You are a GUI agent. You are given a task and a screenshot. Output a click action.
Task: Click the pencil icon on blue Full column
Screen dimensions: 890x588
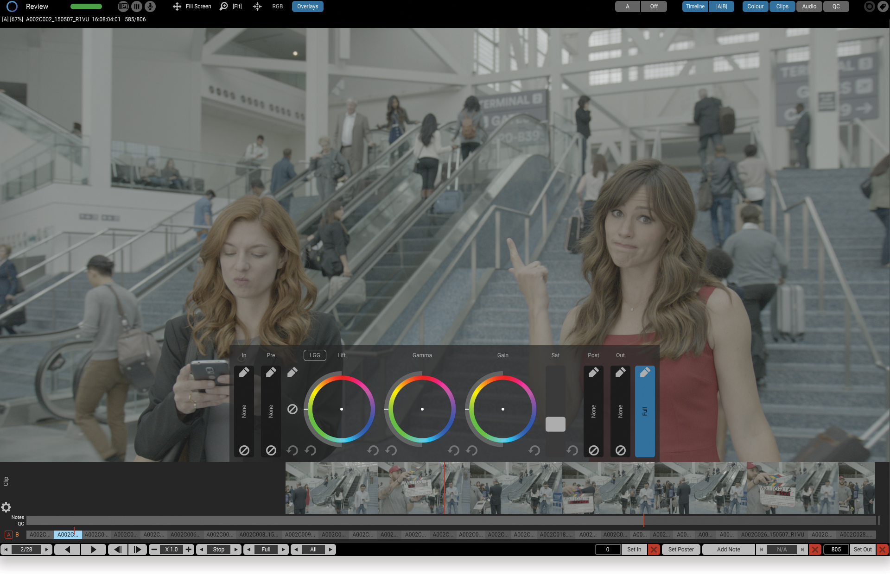tap(645, 372)
